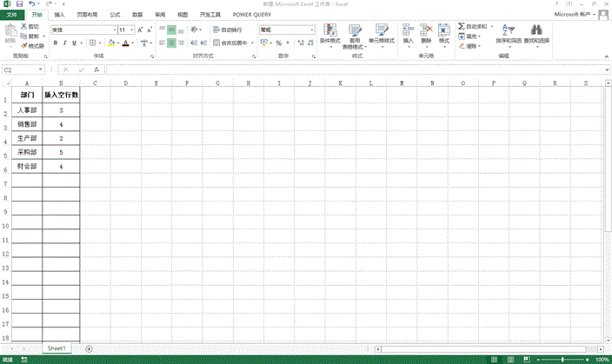Select cell A2 containing 人事部

click(27, 110)
